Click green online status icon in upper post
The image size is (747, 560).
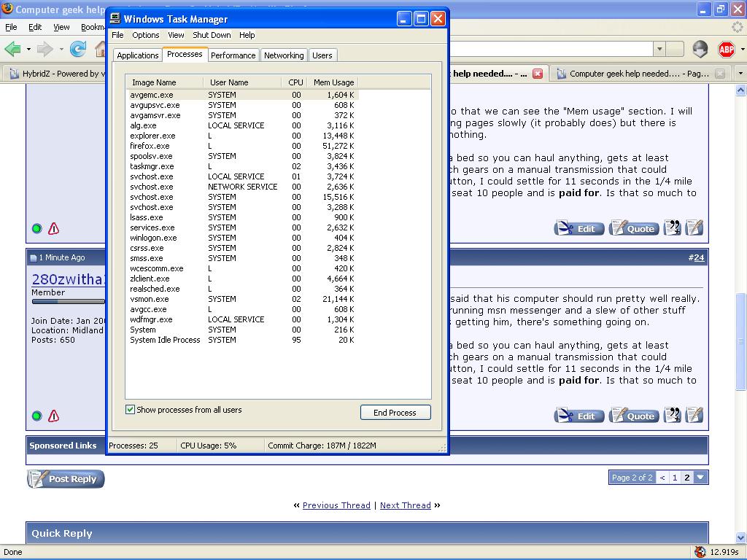37,229
